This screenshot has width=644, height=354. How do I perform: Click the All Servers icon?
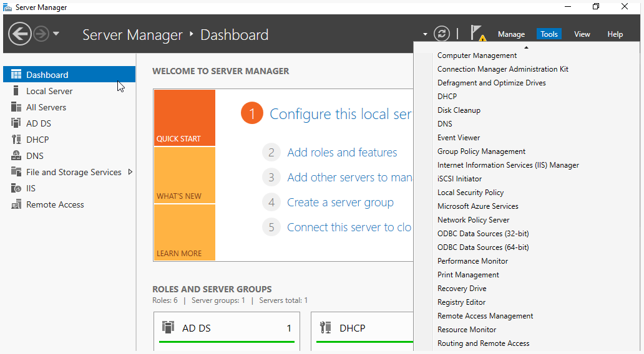click(16, 107)
